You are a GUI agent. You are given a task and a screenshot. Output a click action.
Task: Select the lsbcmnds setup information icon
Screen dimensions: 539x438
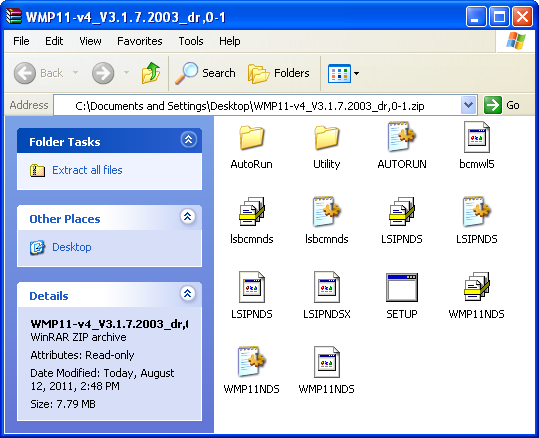(327, 211)
